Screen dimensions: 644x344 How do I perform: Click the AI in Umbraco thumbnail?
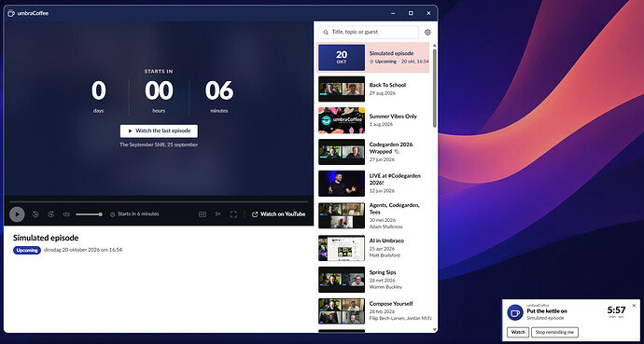coord(342,248)
